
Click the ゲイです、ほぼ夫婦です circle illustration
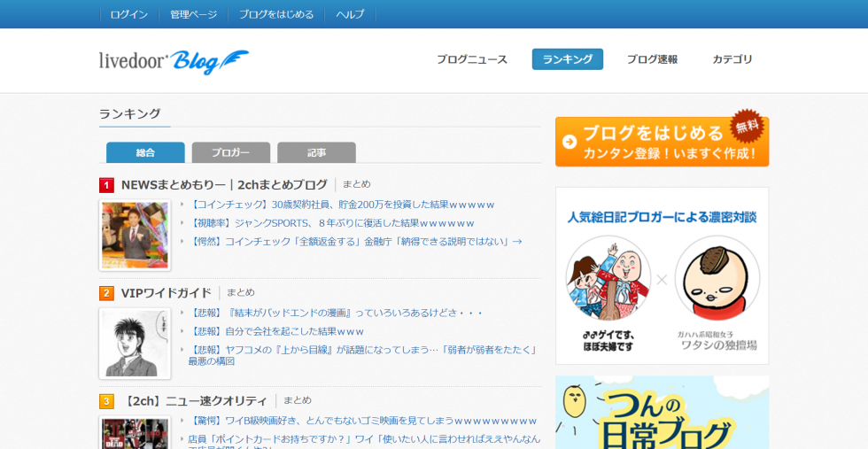608,278
